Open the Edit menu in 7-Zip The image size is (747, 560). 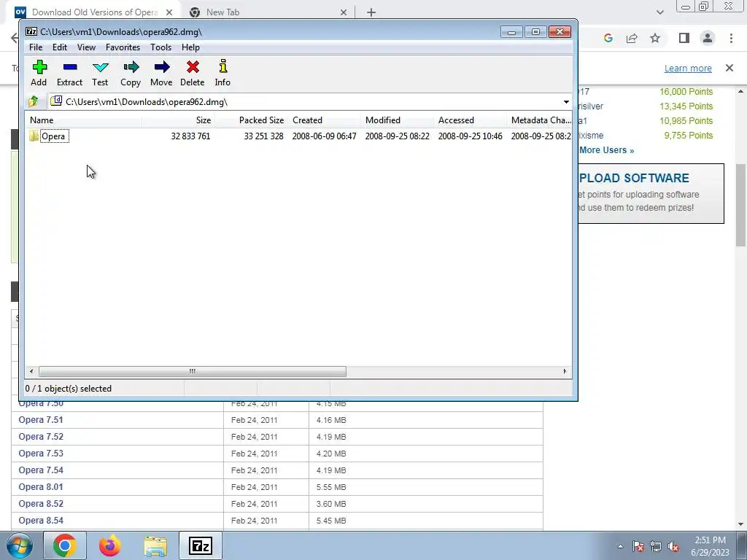pyautogui.click(x=60, y=47)
